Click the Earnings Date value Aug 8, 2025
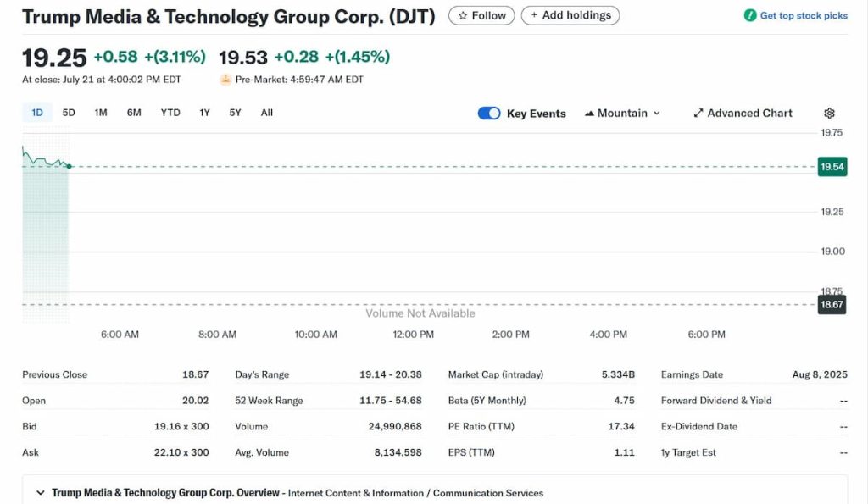Viewport: 868px width, 504px height. point(820,374)
